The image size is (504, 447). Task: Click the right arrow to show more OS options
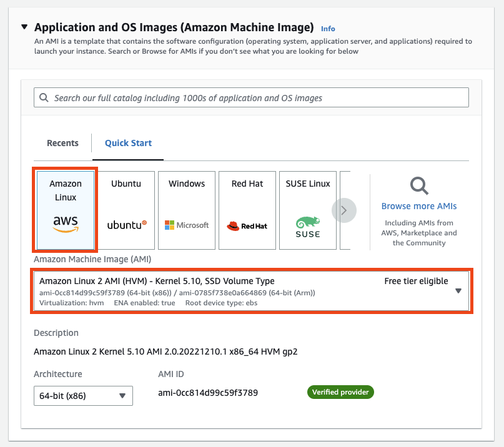[344, 210]
